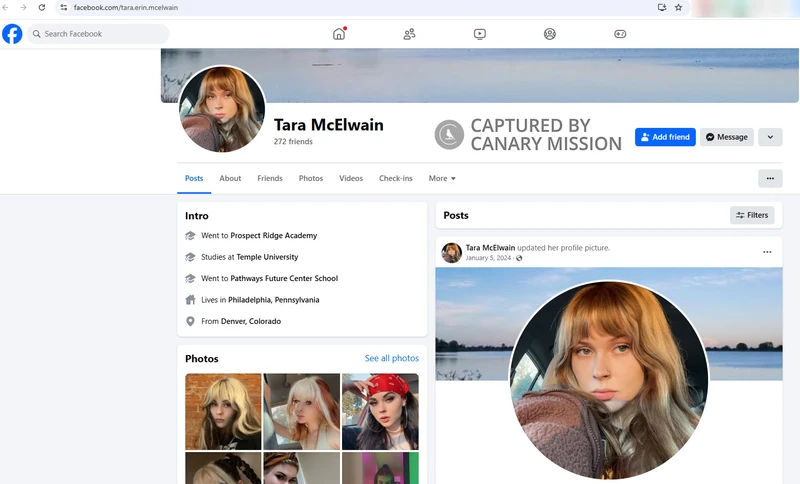Click the Tara McElwain name on the post
Viewport: 800px width, 484px height.
tap(490, 248)
